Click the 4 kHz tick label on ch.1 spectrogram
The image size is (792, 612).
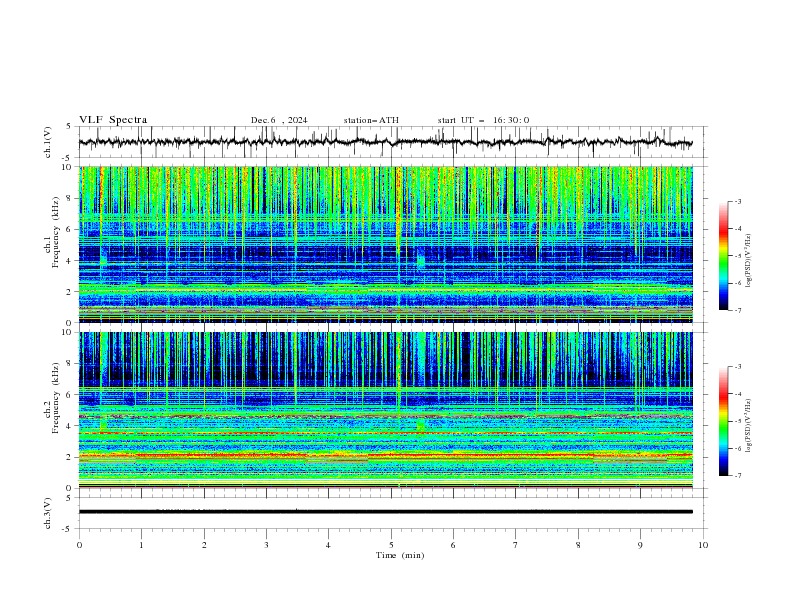pyautogui.click(x=70, y=261)
